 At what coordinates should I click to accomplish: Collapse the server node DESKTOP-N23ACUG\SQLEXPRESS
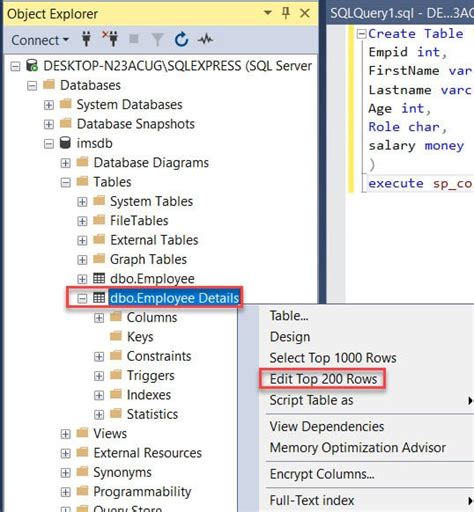15,66
